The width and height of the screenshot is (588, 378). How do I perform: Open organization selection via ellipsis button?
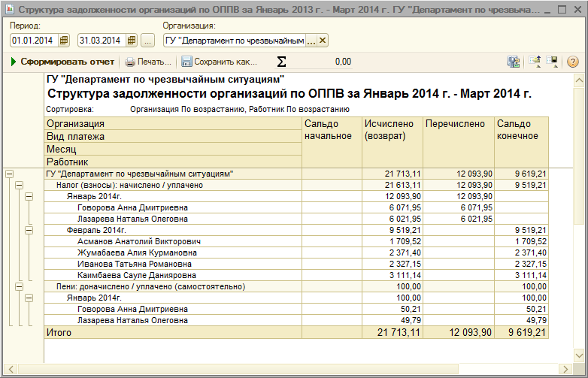311,41
